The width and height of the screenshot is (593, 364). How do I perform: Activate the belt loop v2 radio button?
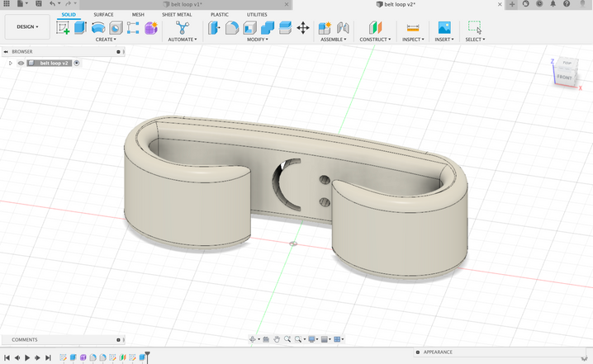77,63
